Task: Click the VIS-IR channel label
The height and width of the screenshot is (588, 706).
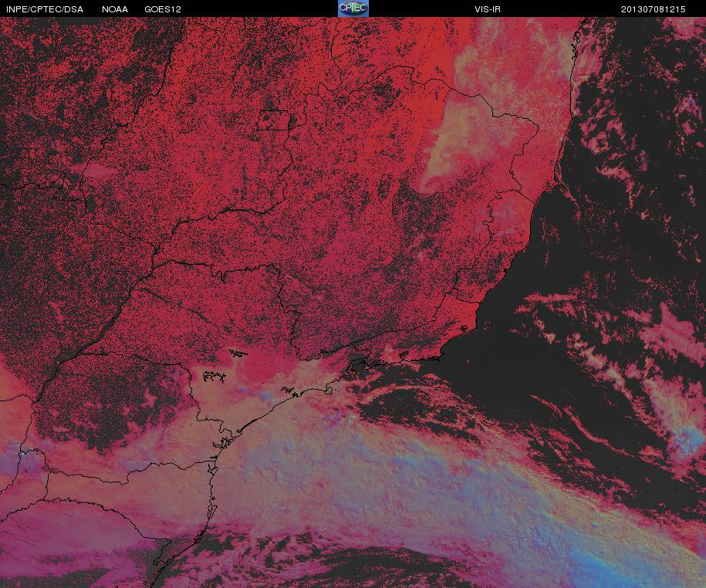Action: click(488, 9)
